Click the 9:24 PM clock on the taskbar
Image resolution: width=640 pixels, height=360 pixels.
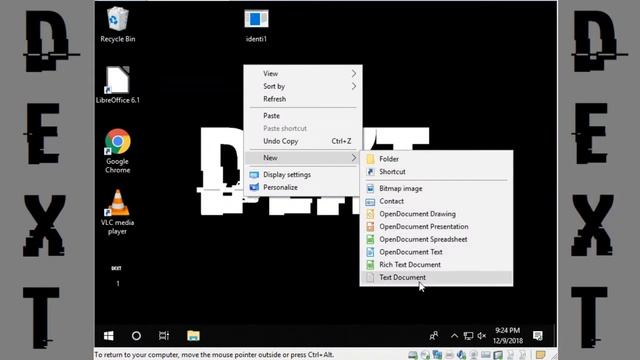(507, 336)
